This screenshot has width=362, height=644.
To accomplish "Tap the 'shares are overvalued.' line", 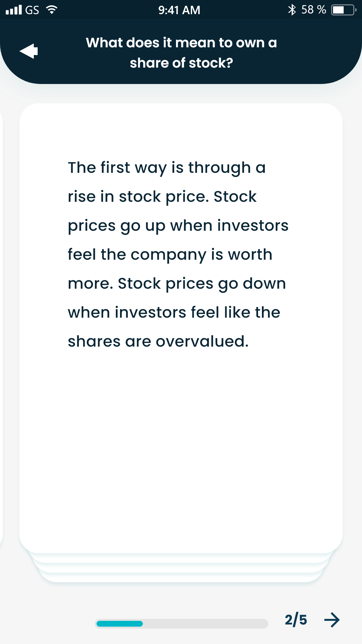I will (x=158, y=341).
